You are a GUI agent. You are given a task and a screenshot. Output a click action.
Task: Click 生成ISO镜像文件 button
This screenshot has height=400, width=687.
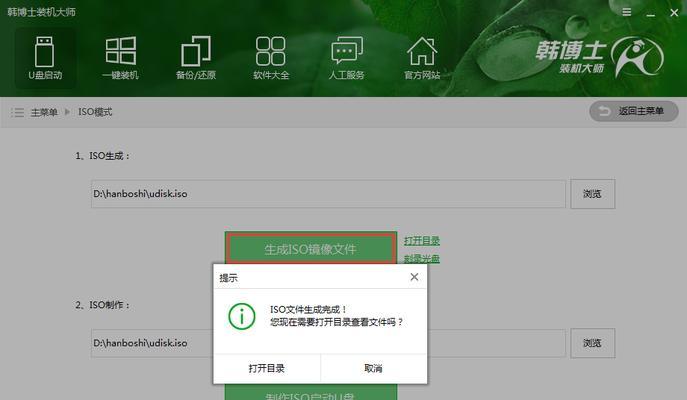[310, 249]
